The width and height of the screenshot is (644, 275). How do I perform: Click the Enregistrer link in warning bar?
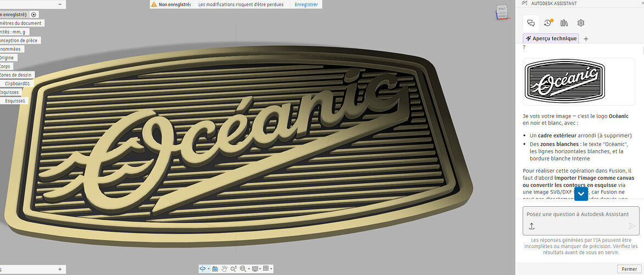click(307, 4)
